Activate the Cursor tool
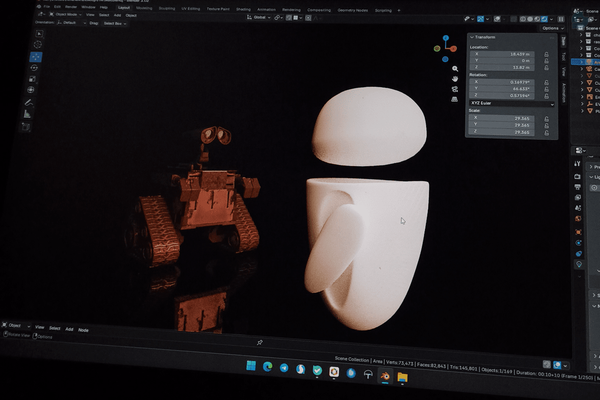Image resolution: width=600 pixels, height=400 pixels. coord(38,44)
